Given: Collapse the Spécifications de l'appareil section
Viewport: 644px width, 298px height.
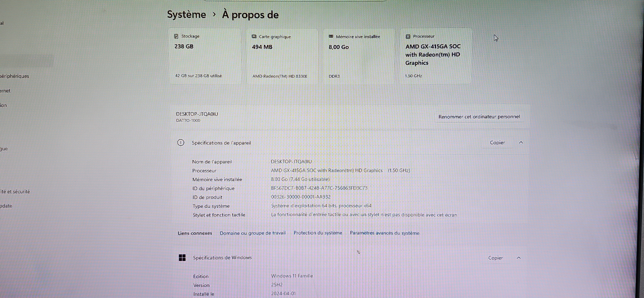Looking at the screenshot, I should (x=521, y=143).
